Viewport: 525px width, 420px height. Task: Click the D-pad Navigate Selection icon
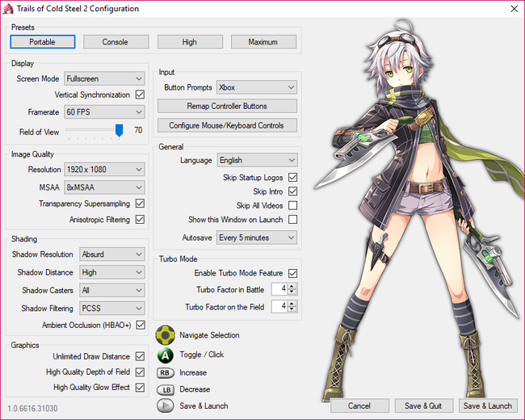[x=165, y=335]
